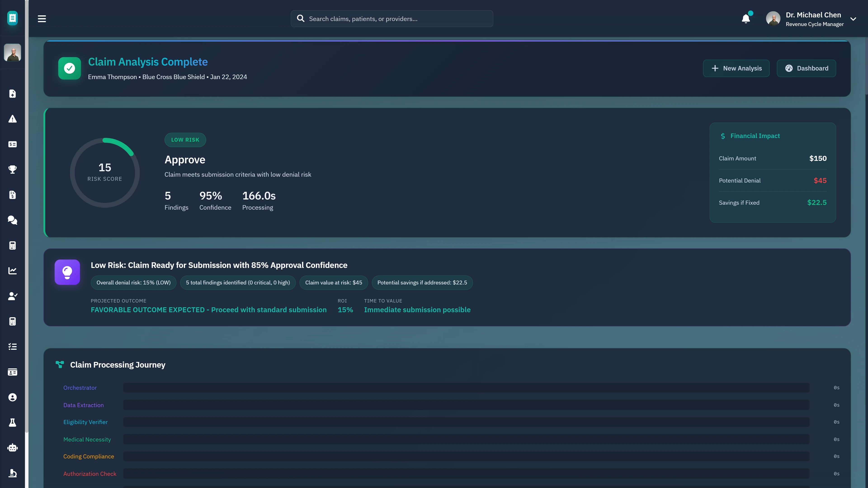Click the line chart analytics sidebar icon

coord(12,271)
